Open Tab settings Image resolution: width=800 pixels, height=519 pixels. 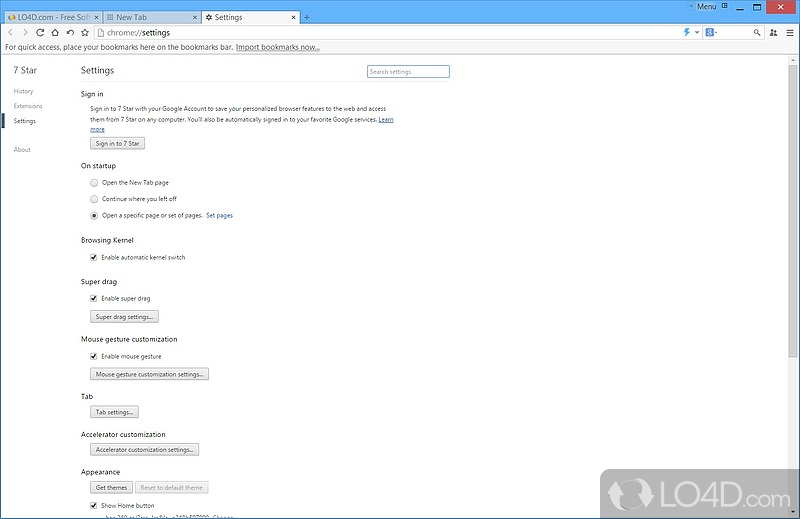pos(114,412)
